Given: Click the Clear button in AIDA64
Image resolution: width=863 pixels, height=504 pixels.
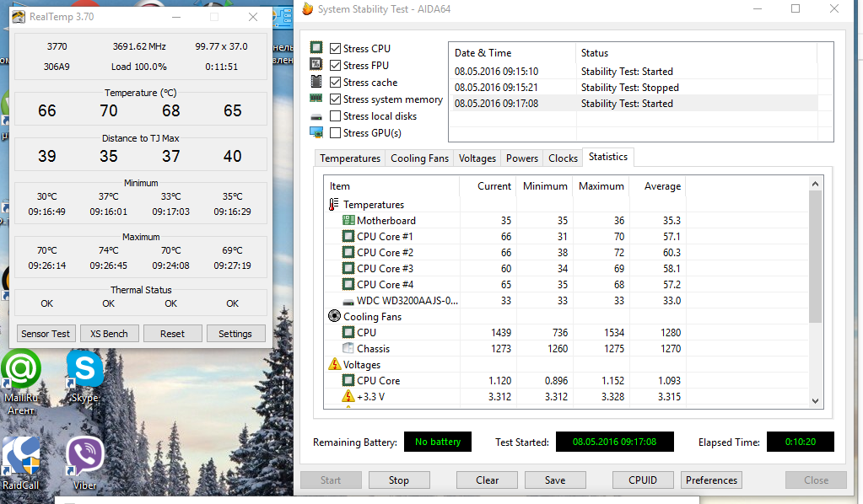Looking at the screenshot, I should 487,480.
